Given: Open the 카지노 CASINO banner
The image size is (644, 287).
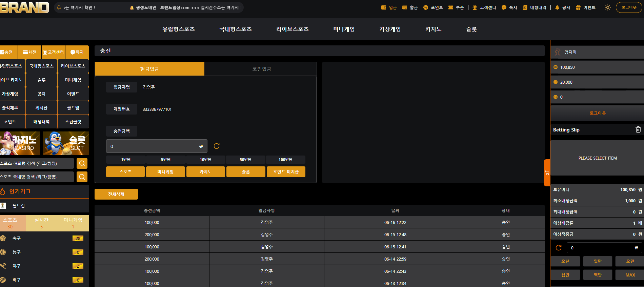Looking at the screenshot, I should pos(20,143).
